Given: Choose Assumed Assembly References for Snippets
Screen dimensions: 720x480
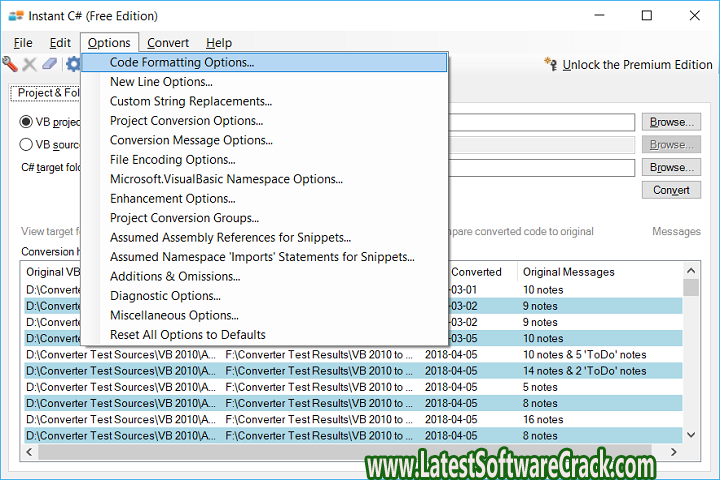Looking at the screenshot, I should [264, 237].
